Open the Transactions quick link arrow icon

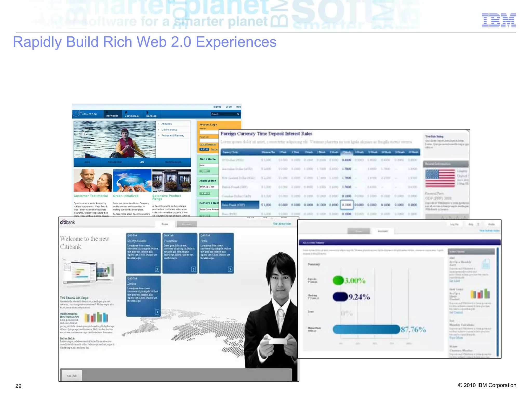tap(193, 269)
